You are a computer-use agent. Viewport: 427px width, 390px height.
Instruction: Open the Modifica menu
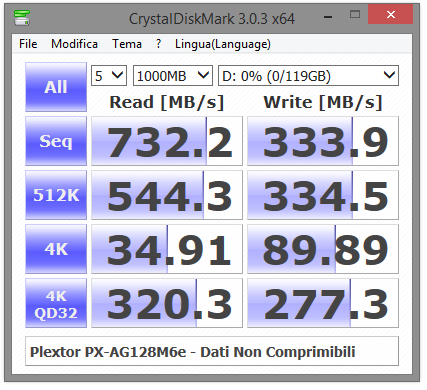[74, 44]
